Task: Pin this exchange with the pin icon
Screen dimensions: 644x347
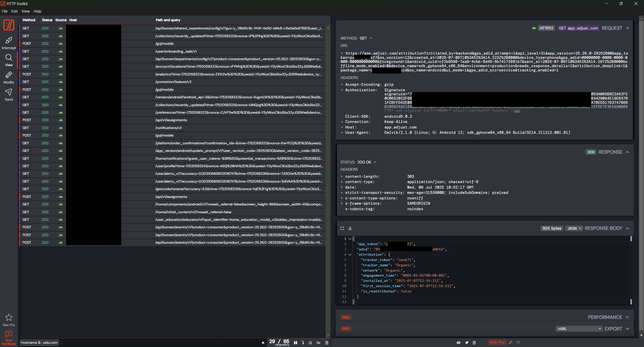Action: click(x=467, y=342)
